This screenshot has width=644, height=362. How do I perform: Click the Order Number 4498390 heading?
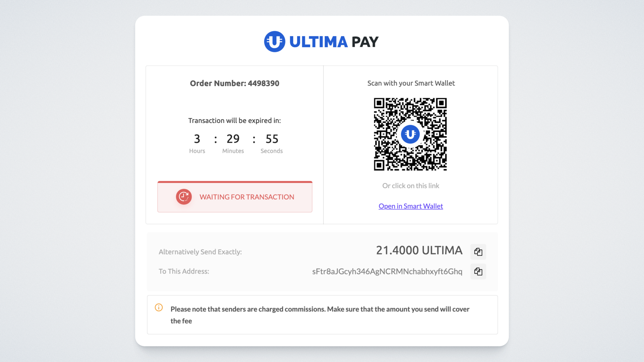pyautogui.click(x=234, y=83)
